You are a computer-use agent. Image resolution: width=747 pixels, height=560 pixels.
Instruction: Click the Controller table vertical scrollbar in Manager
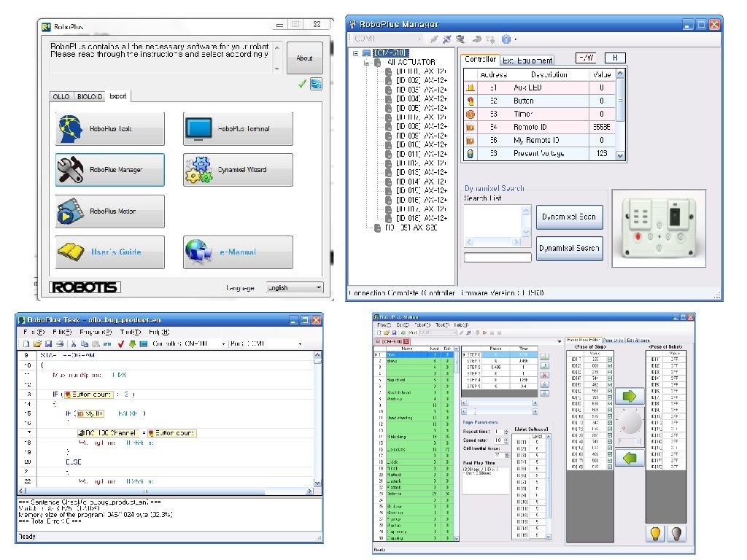click(620, 114)
